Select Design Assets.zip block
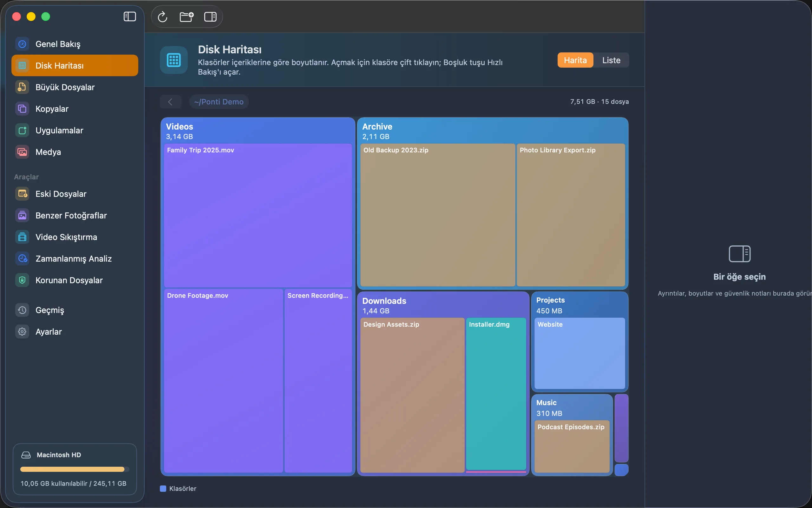812x508 pixels. coord(412,395)
